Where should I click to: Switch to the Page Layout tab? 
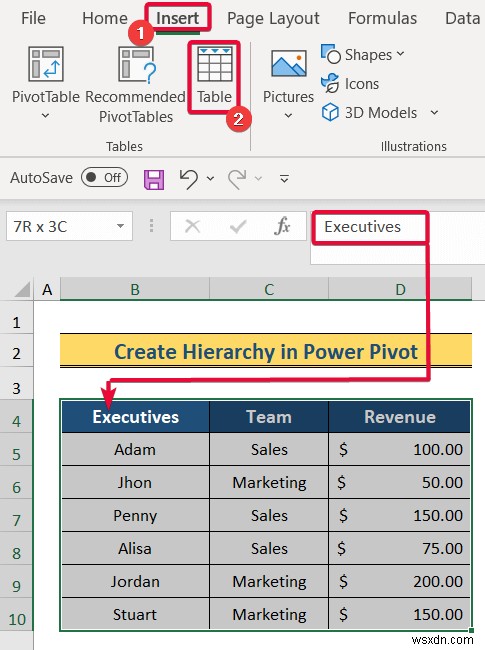coord(273,19)
